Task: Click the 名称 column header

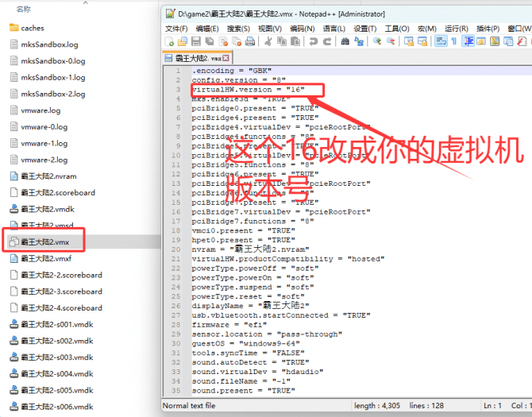Action: point(24,9)
